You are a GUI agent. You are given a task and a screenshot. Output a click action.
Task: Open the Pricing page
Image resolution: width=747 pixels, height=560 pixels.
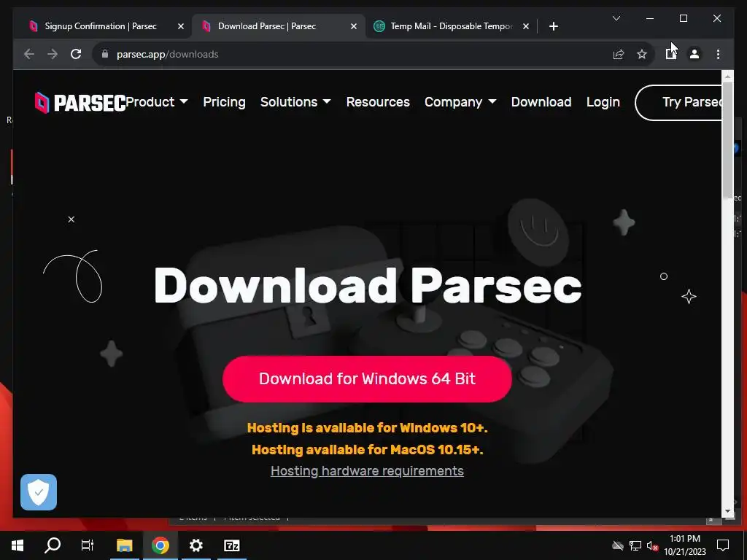(x=225, y=102)
